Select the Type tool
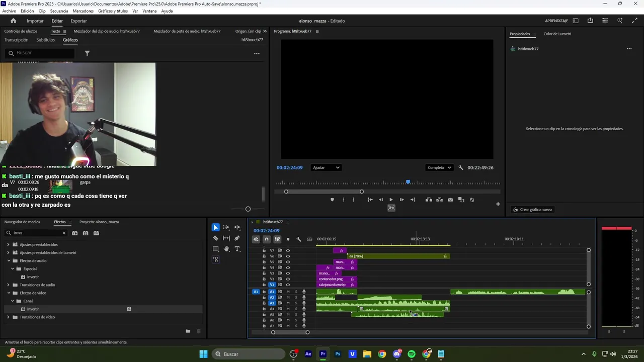Screen dimensions: 644x362 coord(237,249)
